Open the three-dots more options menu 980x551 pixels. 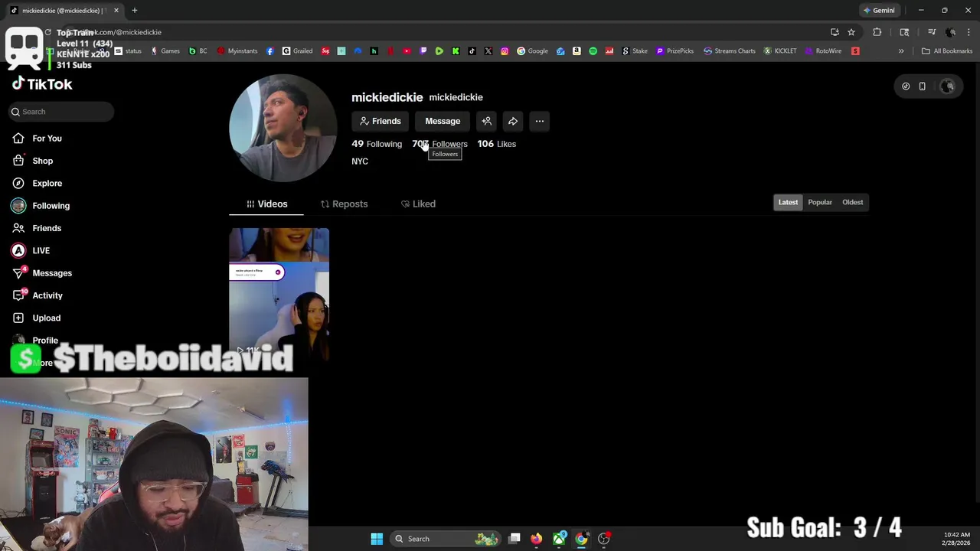pyautogui.click(x=540, y=121)
